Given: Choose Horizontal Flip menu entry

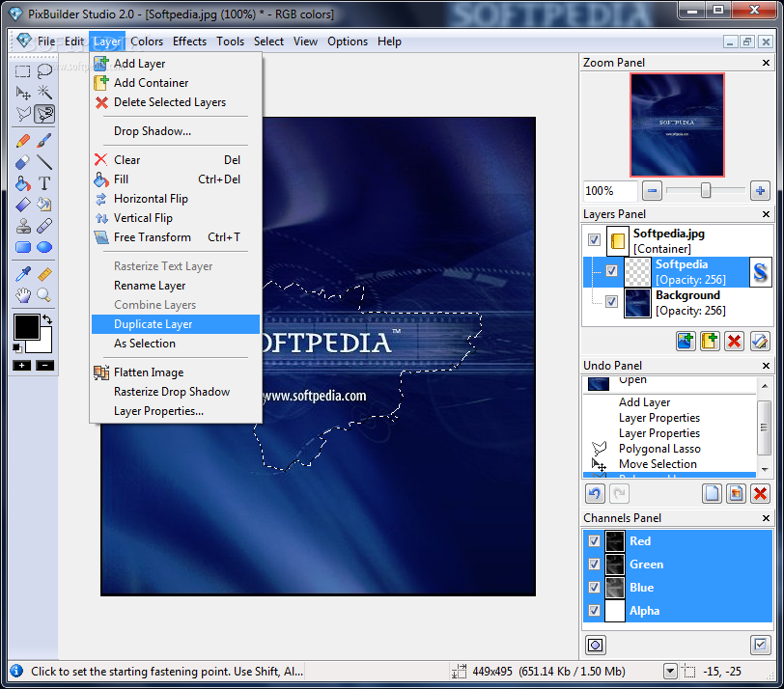Looking at the screenshot, I should pos(176,199).
